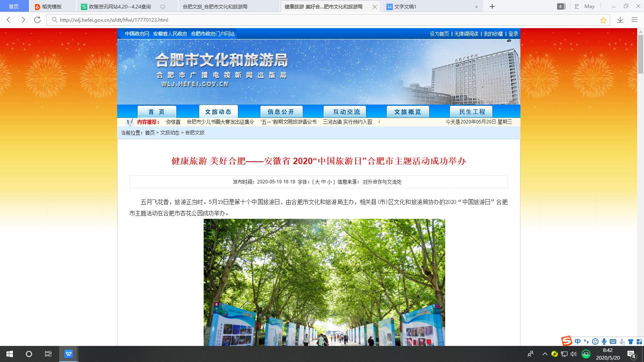Open the Windows Start menu
Image resolution: width=644 pixels, height=362 pixels.
click(x=10, y=354)
